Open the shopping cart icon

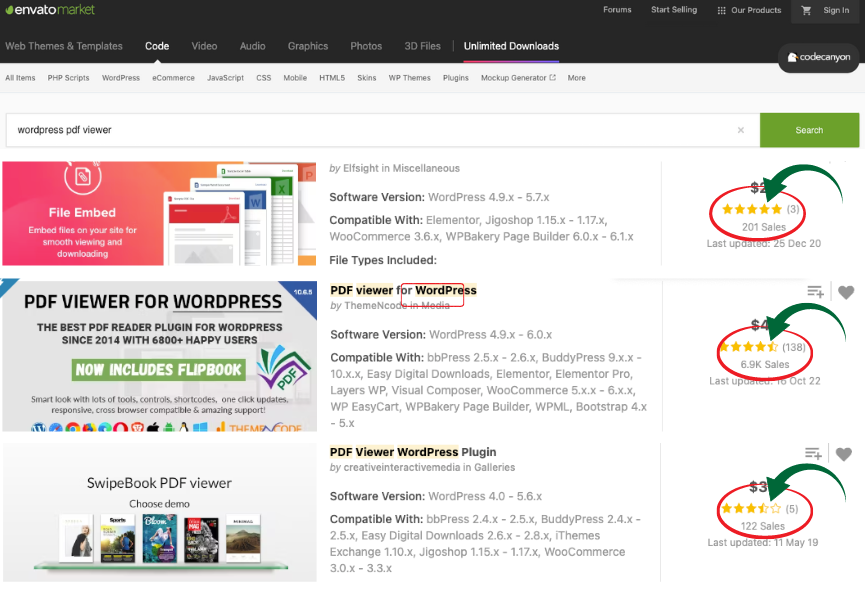coord(806,10)
